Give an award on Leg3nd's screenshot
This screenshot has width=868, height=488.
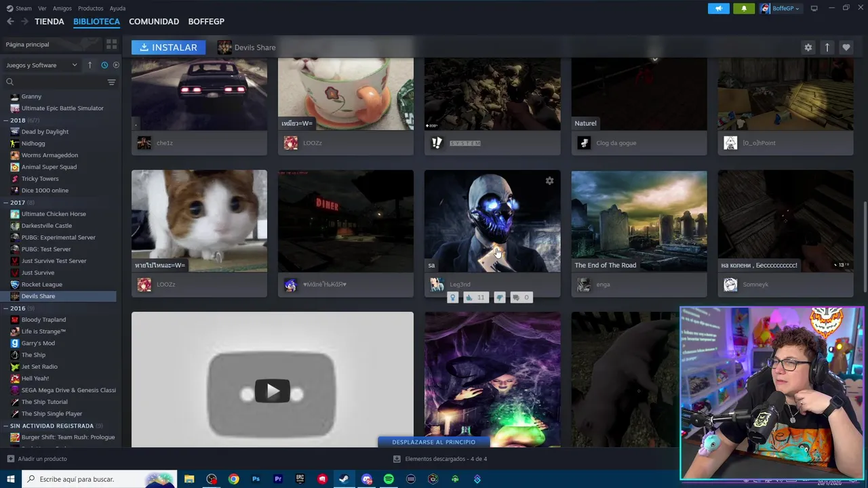pyautogui.click(x=453, y=297)
